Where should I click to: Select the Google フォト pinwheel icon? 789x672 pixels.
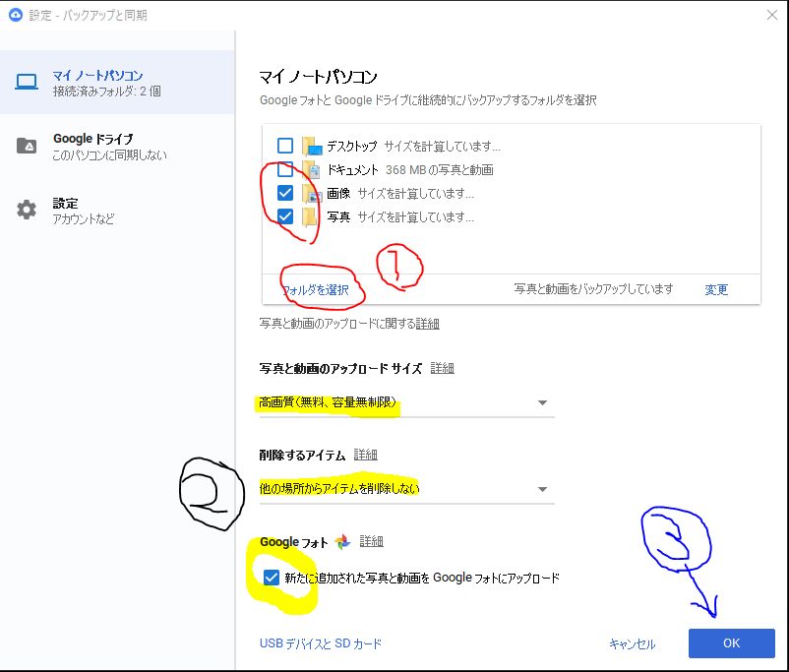[340, 541]
